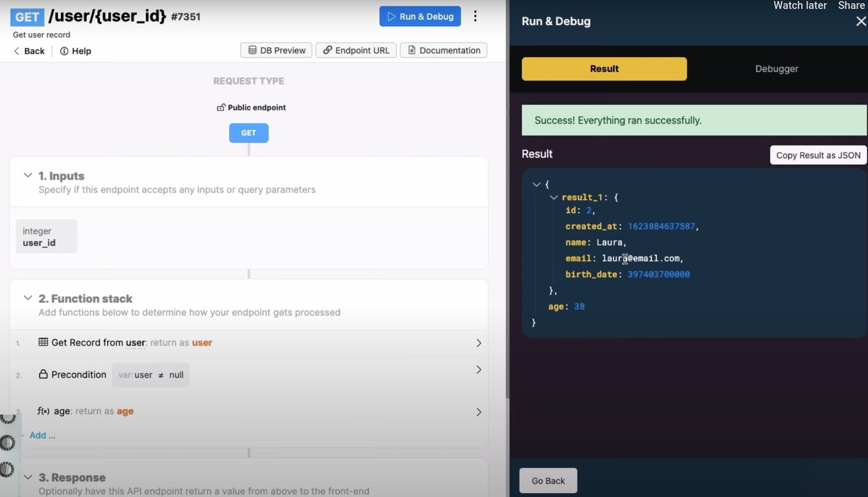
Task: Click the var:user ≠ null condition
Action: click(x=151, y=375)
